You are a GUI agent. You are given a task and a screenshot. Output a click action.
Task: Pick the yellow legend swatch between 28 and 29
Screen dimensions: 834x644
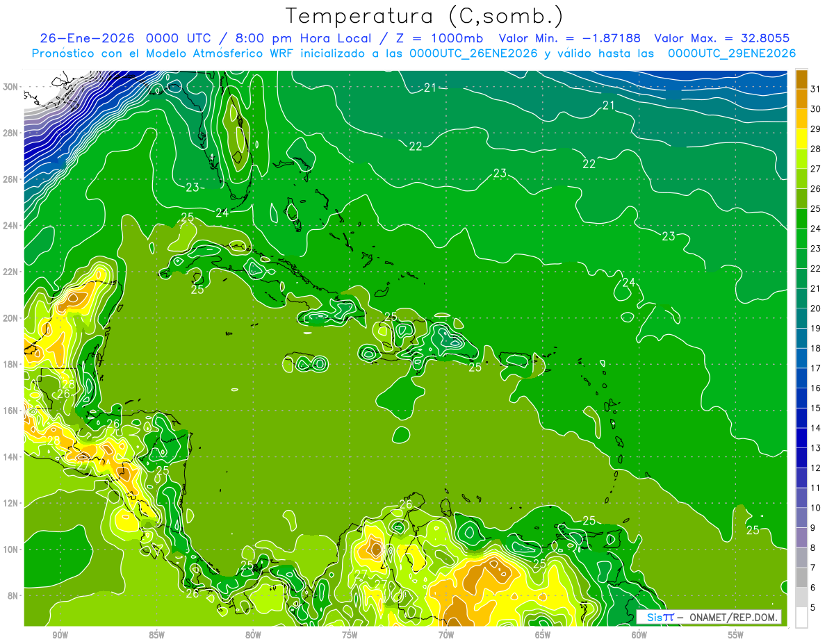point(801,138)
